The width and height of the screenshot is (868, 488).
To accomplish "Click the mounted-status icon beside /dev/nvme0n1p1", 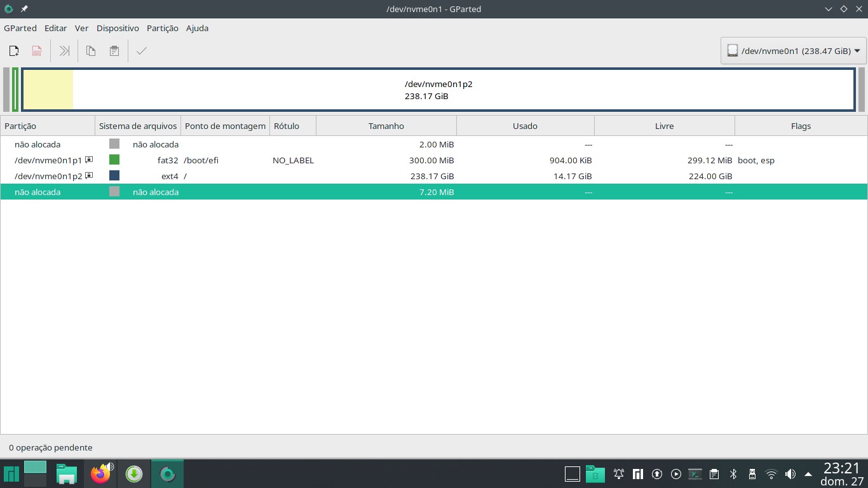I will pos(89,159).
